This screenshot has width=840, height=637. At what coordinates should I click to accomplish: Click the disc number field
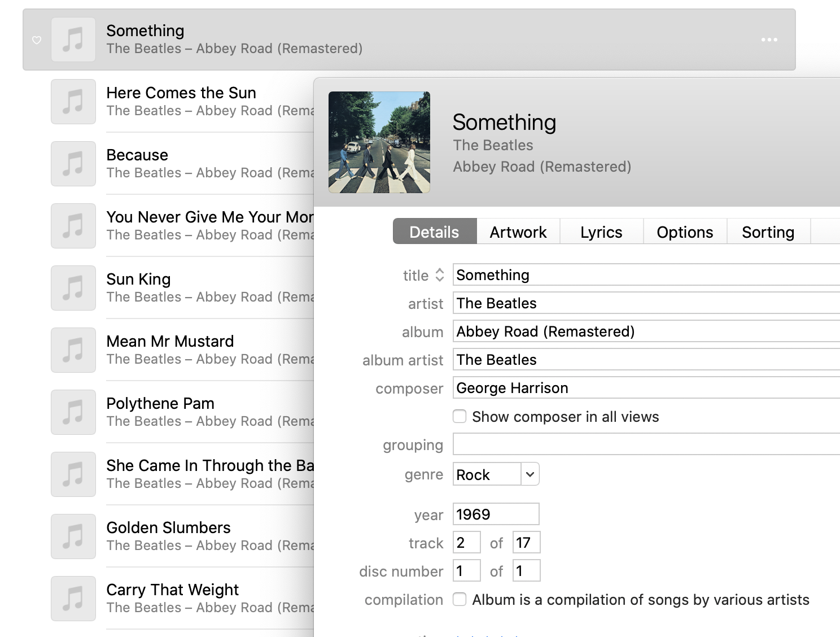[467, 570]
